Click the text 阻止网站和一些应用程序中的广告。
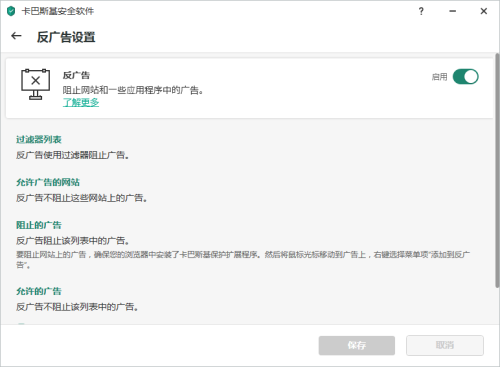Screen dimensions: 500x367 point(133,90)
